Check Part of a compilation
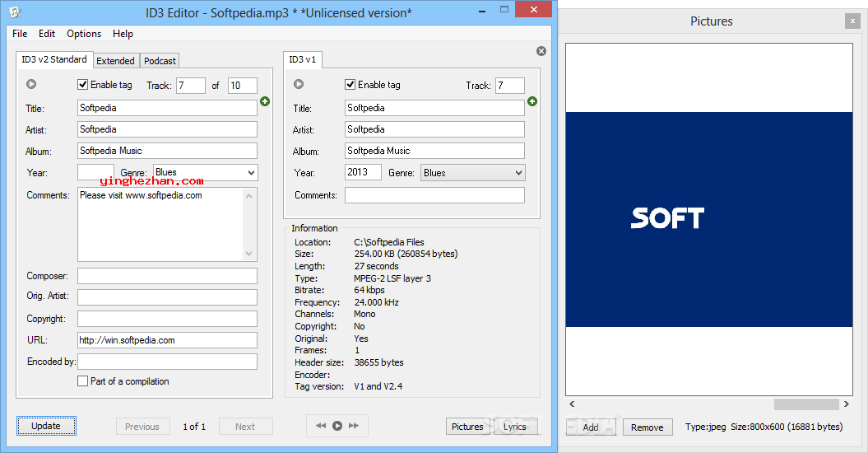868x453 pixels. [x=82, y=381]
